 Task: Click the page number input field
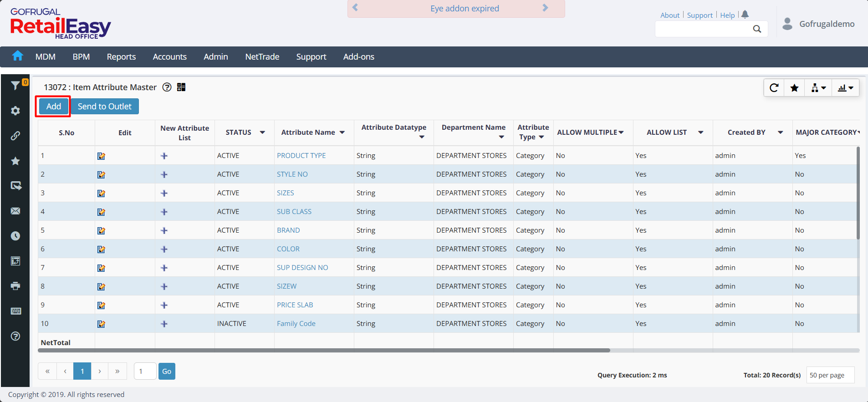tap(145, 371)
